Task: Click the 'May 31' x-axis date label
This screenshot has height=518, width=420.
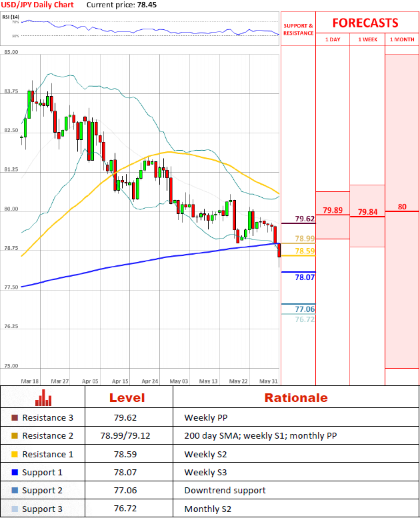Action: [x=268, y=381]
